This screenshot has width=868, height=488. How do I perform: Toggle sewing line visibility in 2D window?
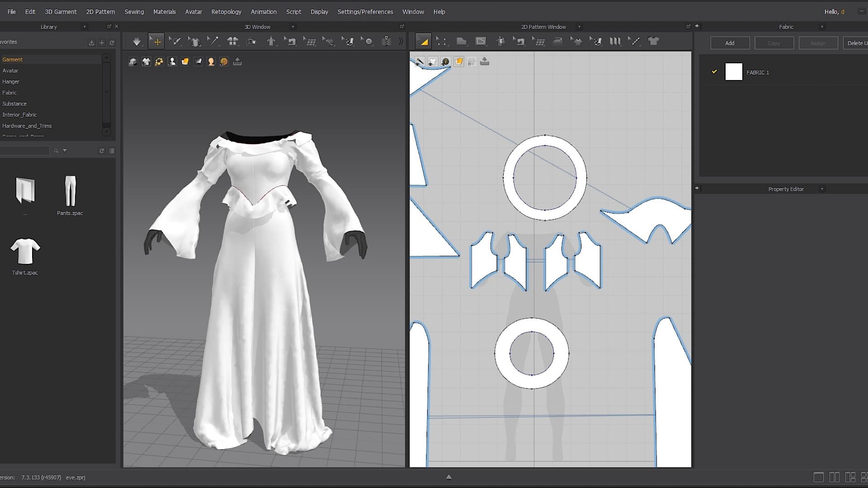coord(420,61)
